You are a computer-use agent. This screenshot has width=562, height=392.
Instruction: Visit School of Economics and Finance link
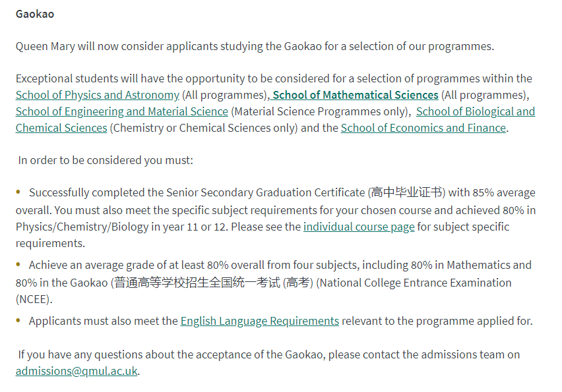pyautogui.click(x=423, y=128)
